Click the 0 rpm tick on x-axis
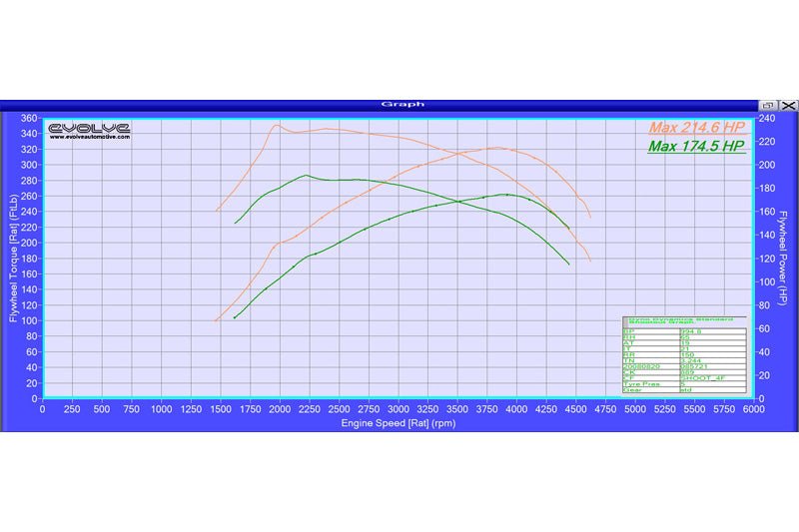799x532 pixels. click(42, 409)
